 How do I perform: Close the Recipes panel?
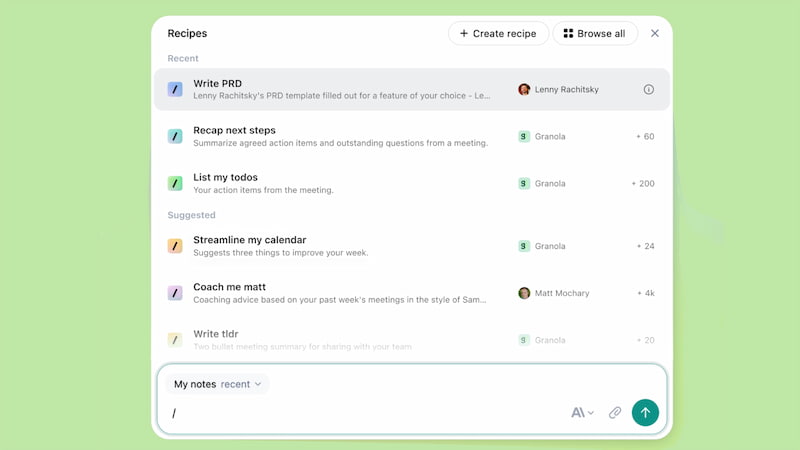pos(655,33)
